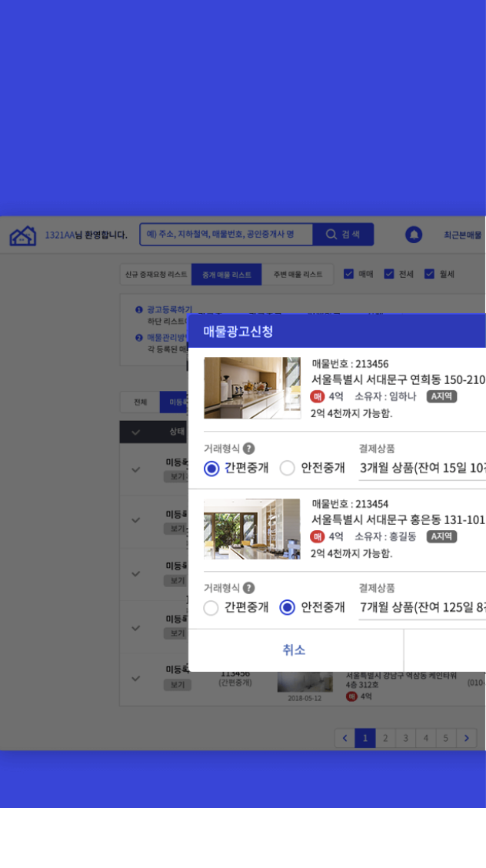Select 간편중개 for listing 213454
Viewport: 486px width, 868px height.
point(211,608)
